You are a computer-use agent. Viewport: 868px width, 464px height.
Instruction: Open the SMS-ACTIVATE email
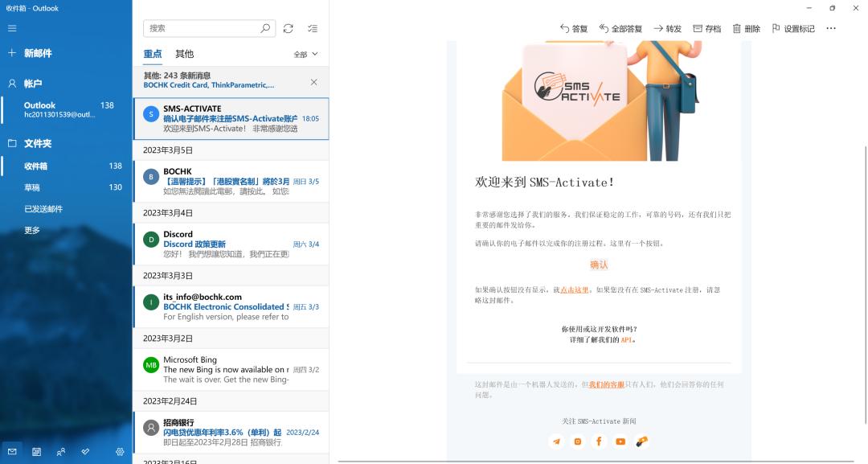pyautogui.click(x=231, y=118)
